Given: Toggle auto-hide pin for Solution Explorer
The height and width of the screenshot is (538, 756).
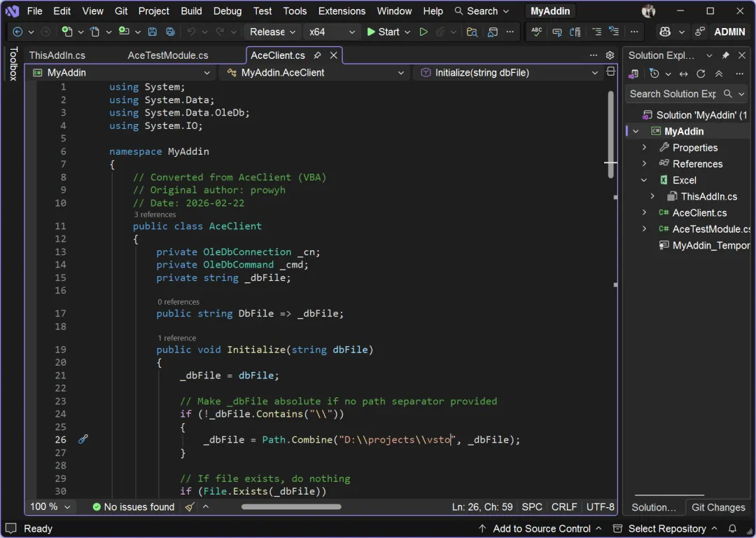Looking at the screenshot, I should (x=725, y=55).
